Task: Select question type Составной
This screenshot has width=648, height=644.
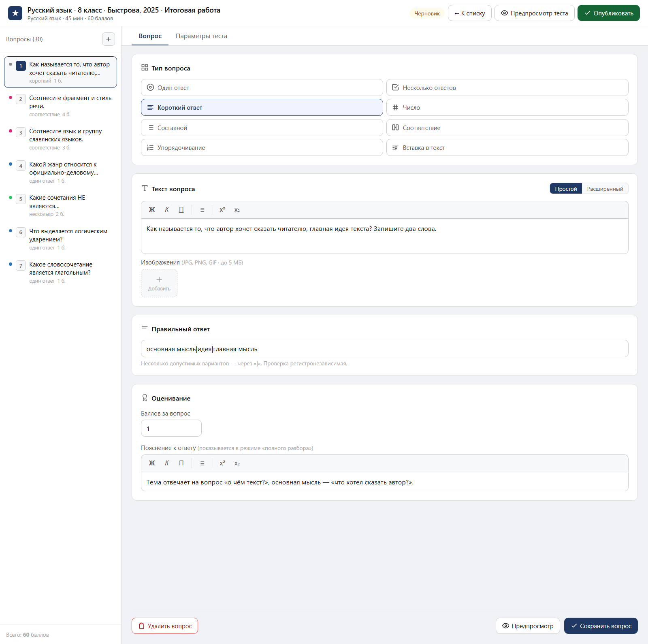Action: [262, 128]
